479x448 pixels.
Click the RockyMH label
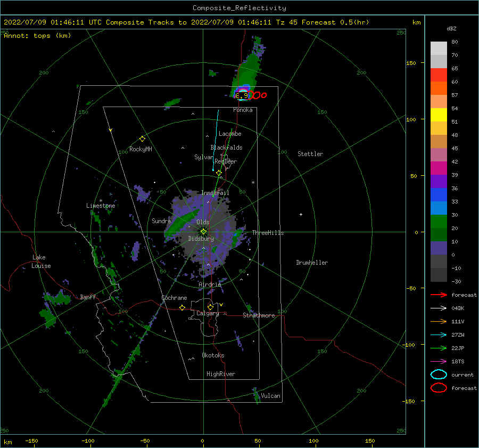click(x=141, y=149)
